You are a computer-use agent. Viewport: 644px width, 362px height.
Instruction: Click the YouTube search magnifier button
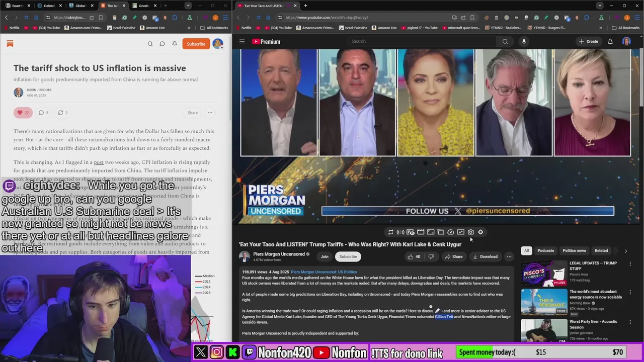click(505, 42)
